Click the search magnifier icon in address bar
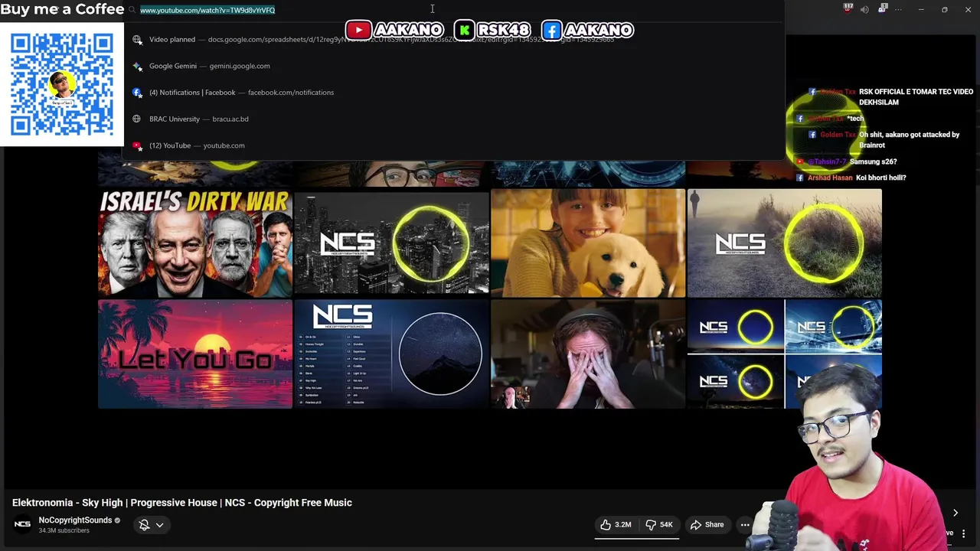 click(132, 10)
